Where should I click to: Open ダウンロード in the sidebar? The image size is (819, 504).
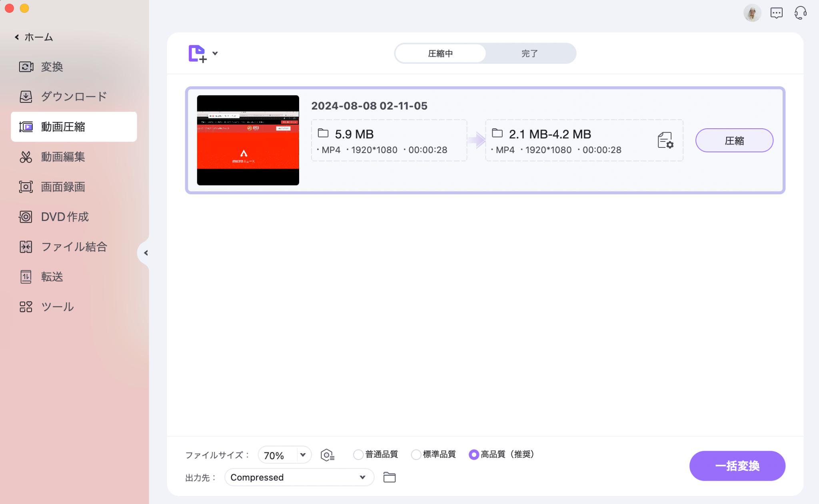point(74,97)
